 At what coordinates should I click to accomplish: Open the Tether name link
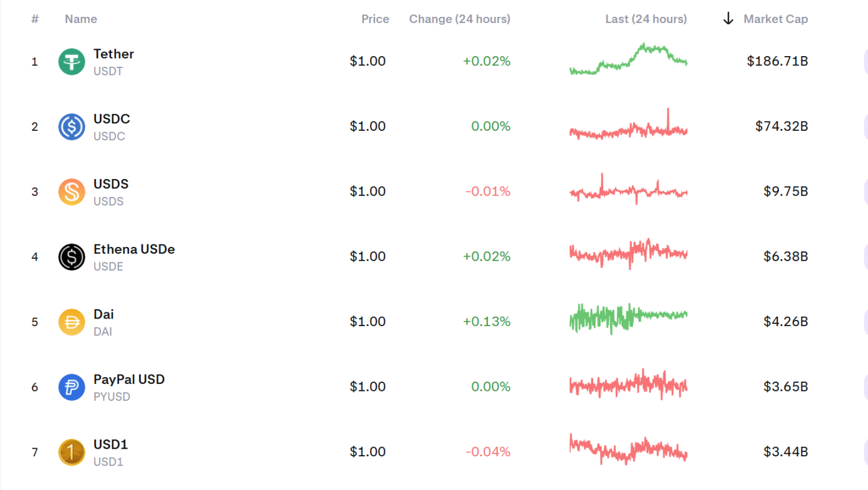pyautogui.click(x=113, y=54)
